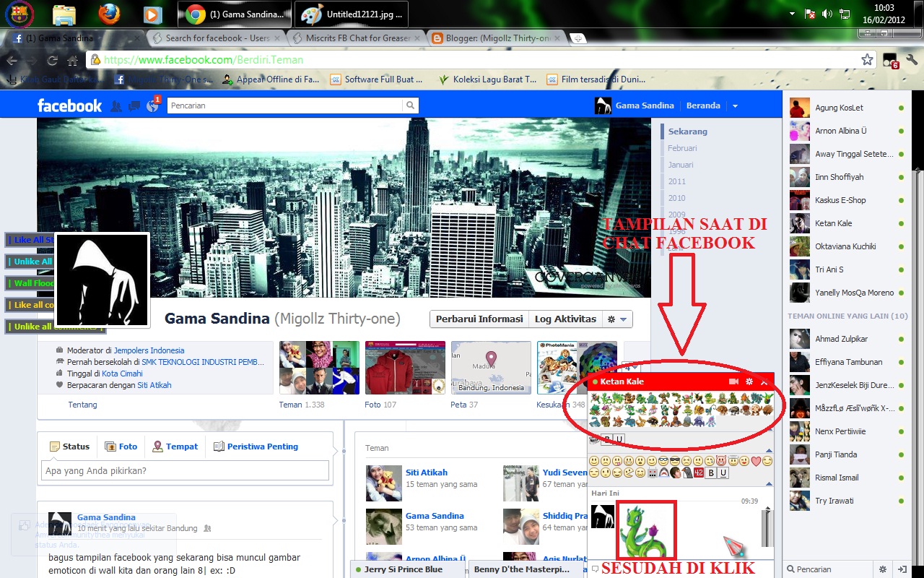Open the Peta map thumbnail

tap(491, 368)
